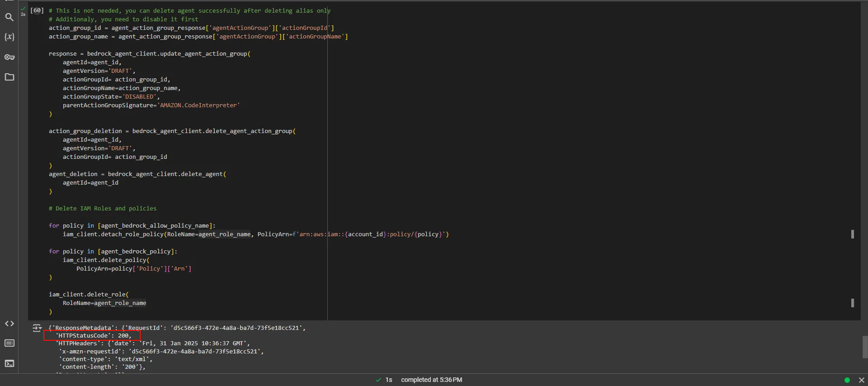Open the Code snippets panel
The width and height of the screenshot is (868, 386).
point(9,324)
